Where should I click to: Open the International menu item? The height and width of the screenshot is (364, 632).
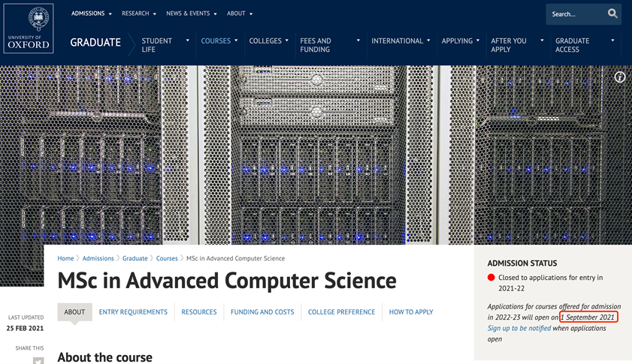click(397, 41)
